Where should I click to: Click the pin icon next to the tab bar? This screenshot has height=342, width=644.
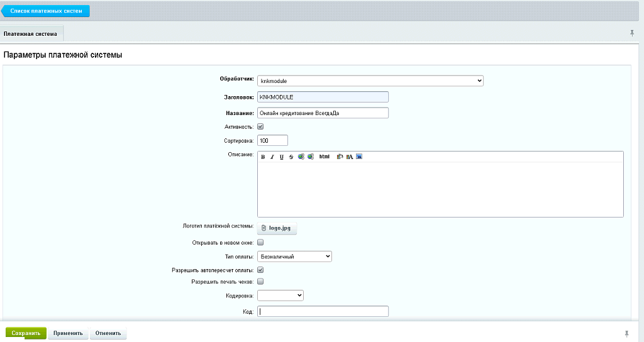tap(632, 33)
